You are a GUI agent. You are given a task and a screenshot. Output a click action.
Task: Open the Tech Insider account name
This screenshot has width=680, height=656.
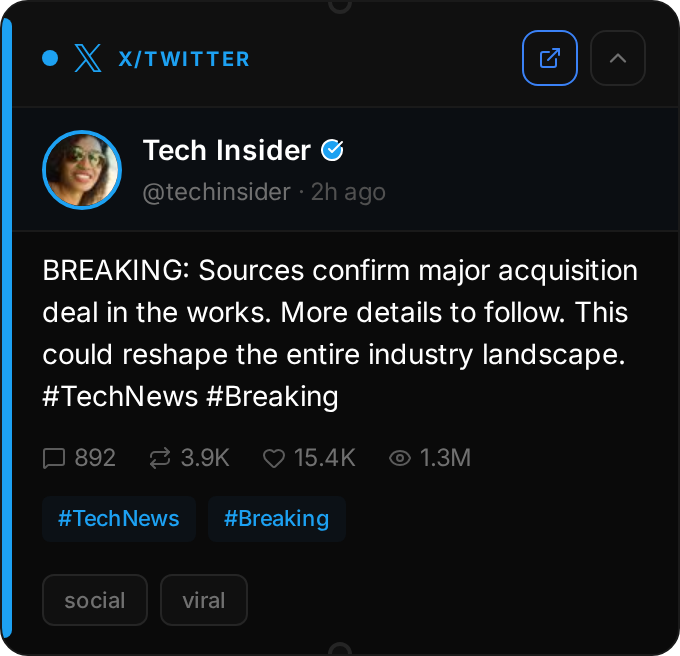(x=227, y=151)
